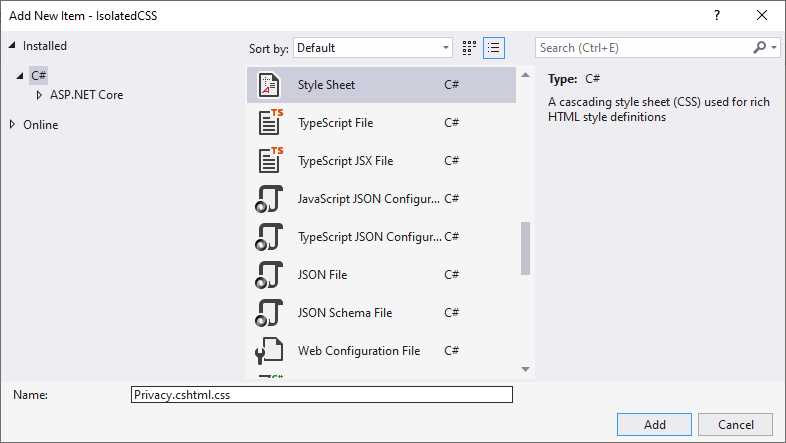Image resolution: width=786 pixels, height=443 pixels.
Task: Select 'JSON Schema File' template name
Action: [x=345, y=313]
